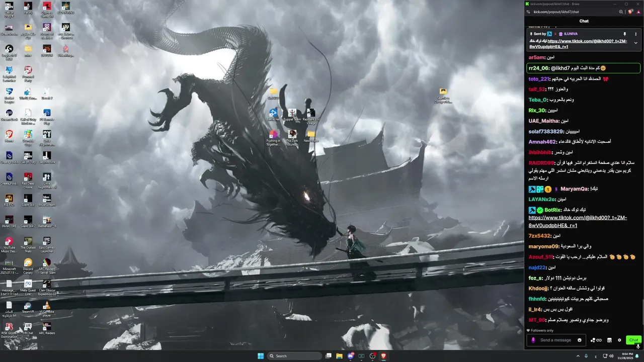Open the DEVOUR desktop shortcut
644x362 pixels.
[x=47, y=50]
